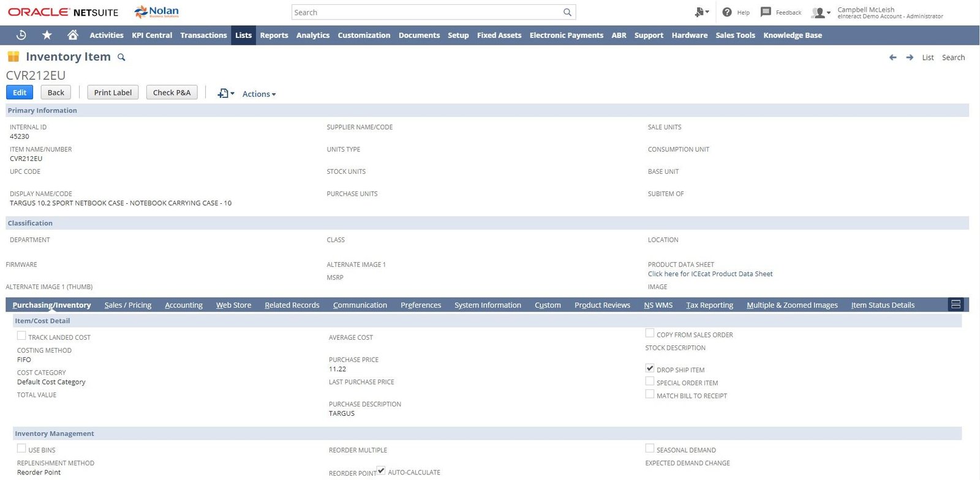This screenshot has height=480, width=980.
Task: Click the Print Label button
Action: (113, 92)
